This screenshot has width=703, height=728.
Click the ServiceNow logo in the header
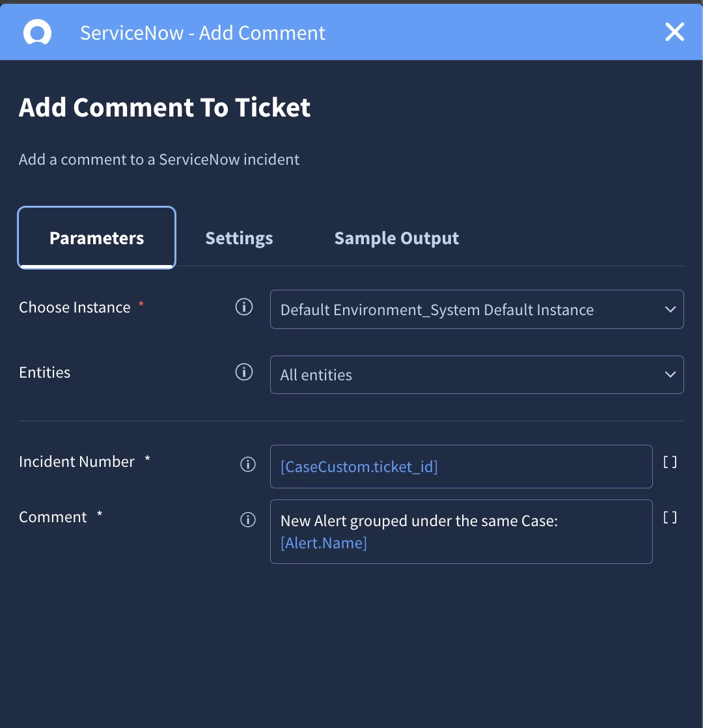point(38,33)
